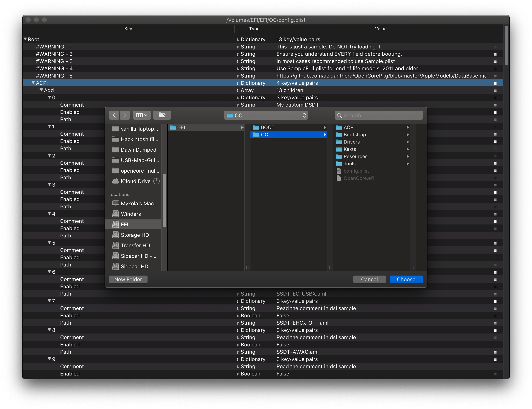Image resolution: width=532 pixels, height=409 pixels.
Task: Click the back navigation arrow in dialog
Action: tap(114, 115)
